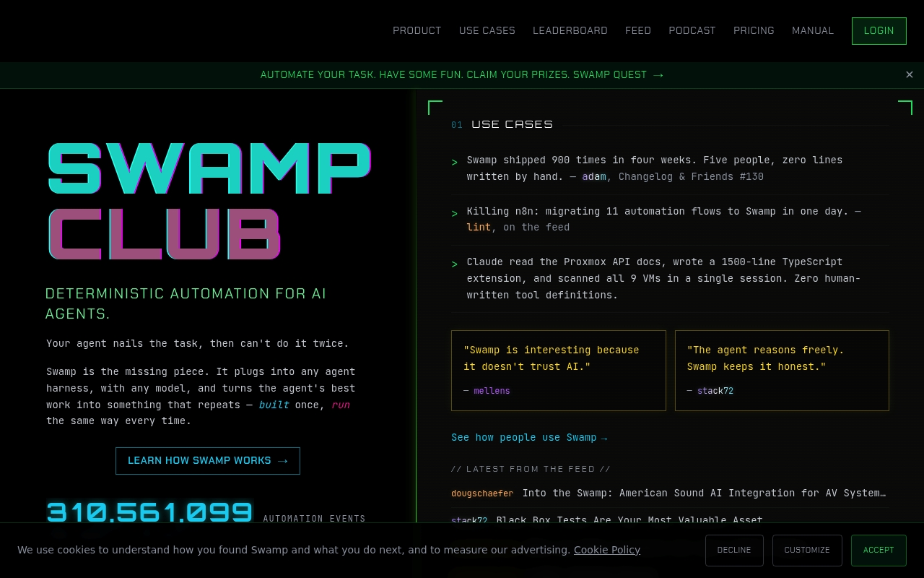Screen dimensions: 924x578
Task: Click the USE CASES section heading
Action: click(512, 124)
